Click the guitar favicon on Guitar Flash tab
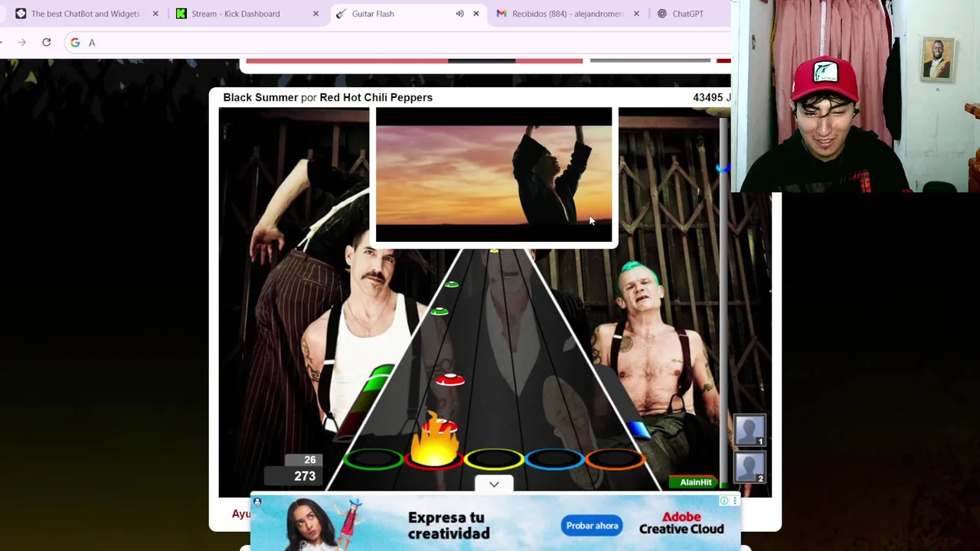 (341, 14)
